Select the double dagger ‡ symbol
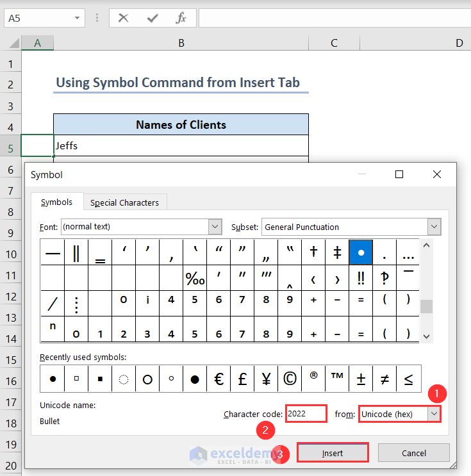Screen dimensions: 471x476 pos(337,252)
